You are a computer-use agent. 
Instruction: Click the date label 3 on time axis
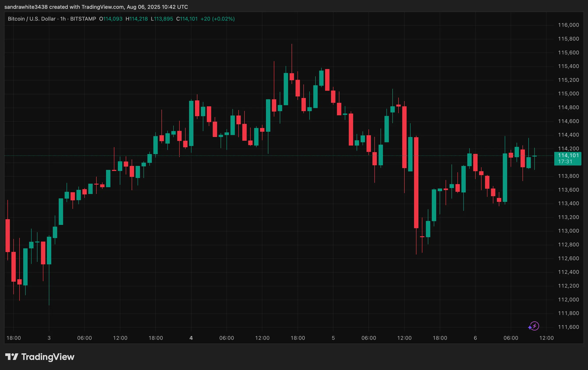click(x=49, y=338)
